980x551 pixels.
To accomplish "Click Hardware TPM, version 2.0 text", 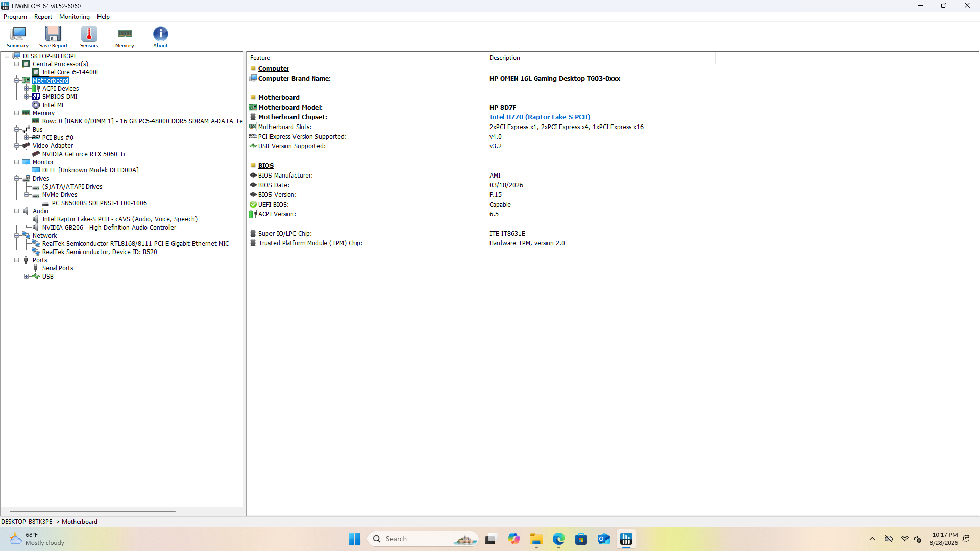I will [527, 243].
